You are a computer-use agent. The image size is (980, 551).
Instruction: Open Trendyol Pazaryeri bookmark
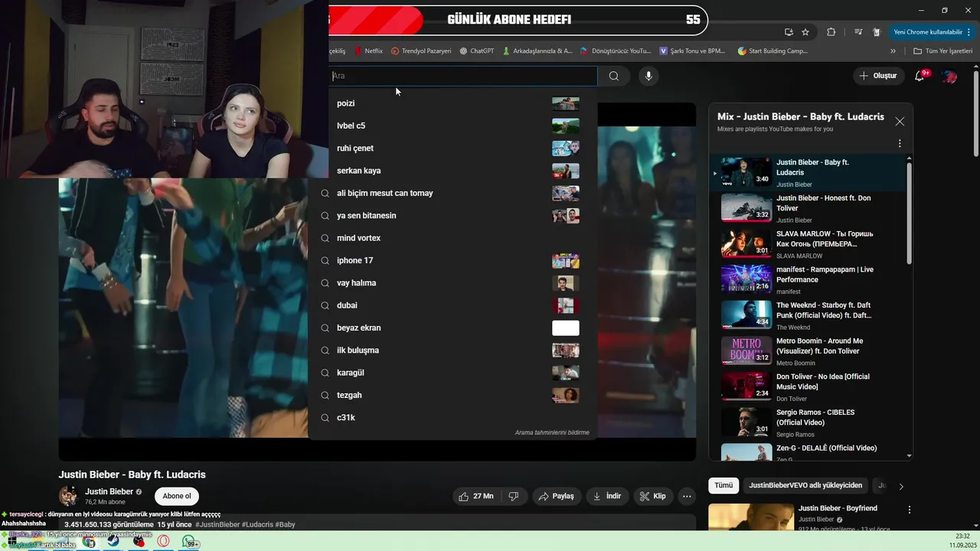(421, 51)
